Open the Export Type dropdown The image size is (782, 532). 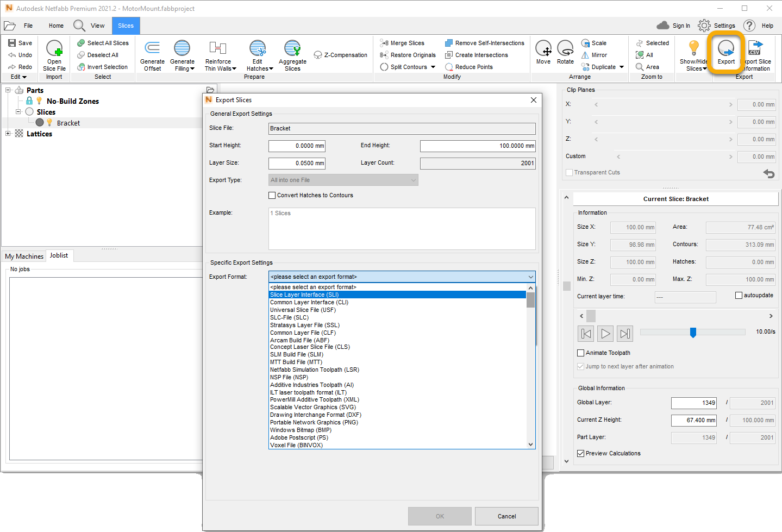[x=343, y=180]
